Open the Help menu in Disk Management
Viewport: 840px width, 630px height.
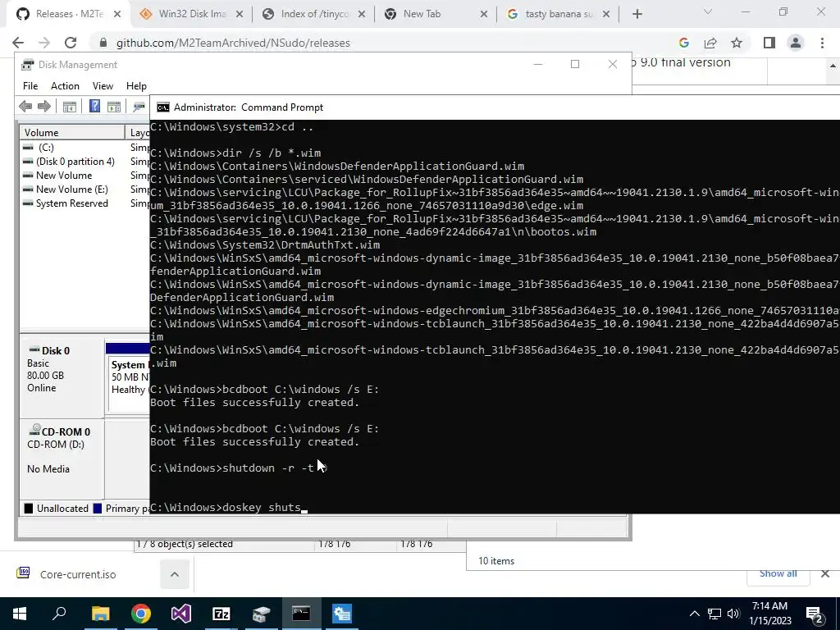pos(136,85)
